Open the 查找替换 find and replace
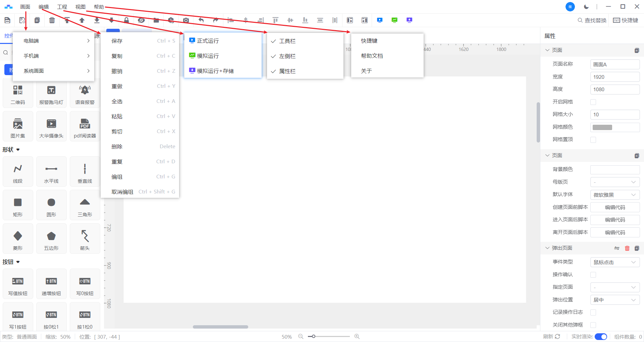The image size is (644, 342). (x=592, y=20)
